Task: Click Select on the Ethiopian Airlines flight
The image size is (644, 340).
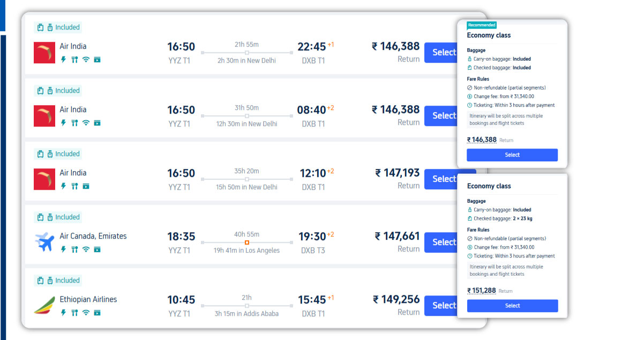Action: click(x=446, y=305)
